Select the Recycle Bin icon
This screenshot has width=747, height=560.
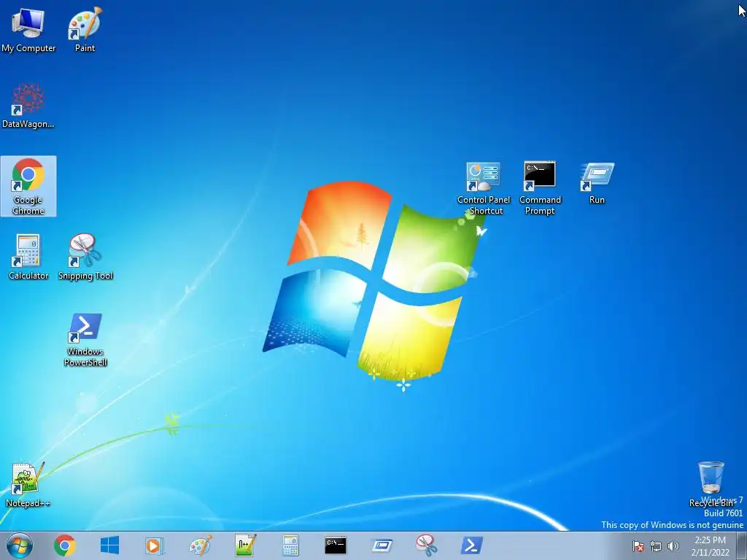coord(711,484)
